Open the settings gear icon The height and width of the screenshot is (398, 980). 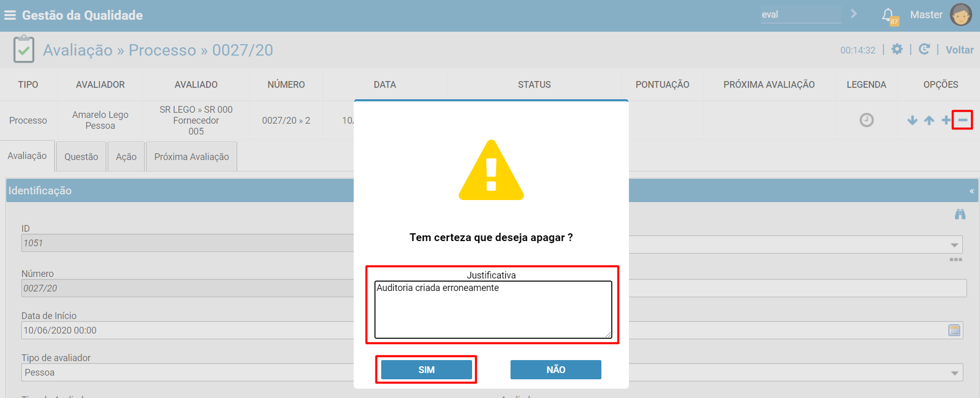pyautogui.click(x=897, y=49)
